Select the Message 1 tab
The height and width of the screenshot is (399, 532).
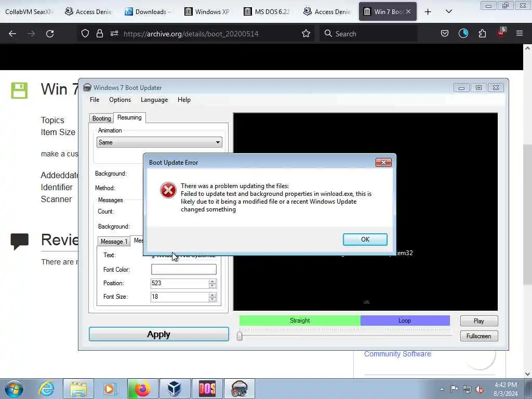[114, 241]
